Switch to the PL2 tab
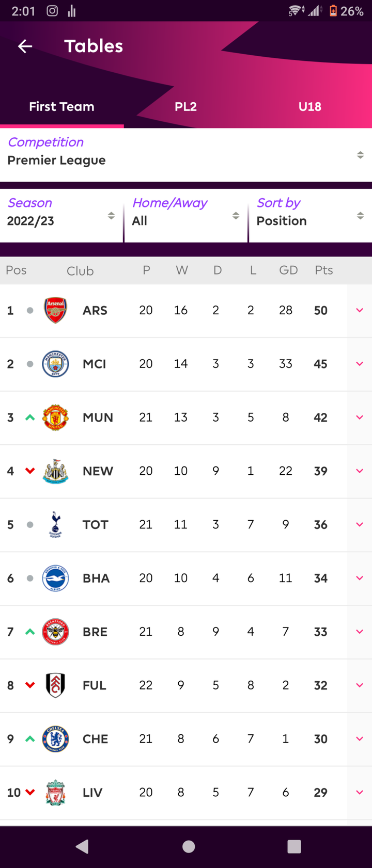Viewport: 372px width, 868px height. [185, 107]
